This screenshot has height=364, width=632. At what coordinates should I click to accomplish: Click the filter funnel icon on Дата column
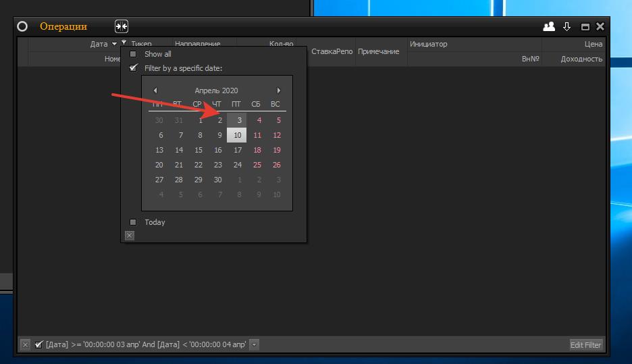point(124,43)
